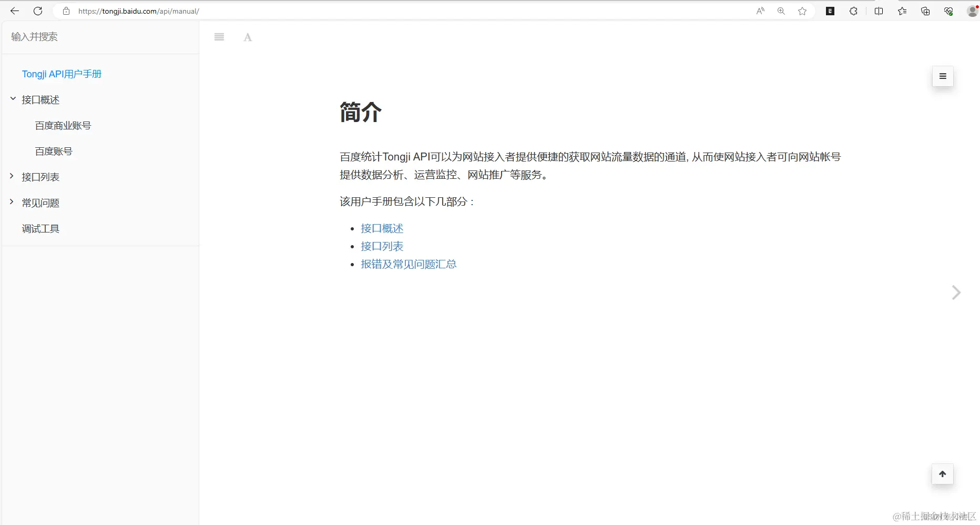The height and width of the screenshot is (525, 980).
Task: Click the 接口列表 link in the article
Action: tap(382, 246)
